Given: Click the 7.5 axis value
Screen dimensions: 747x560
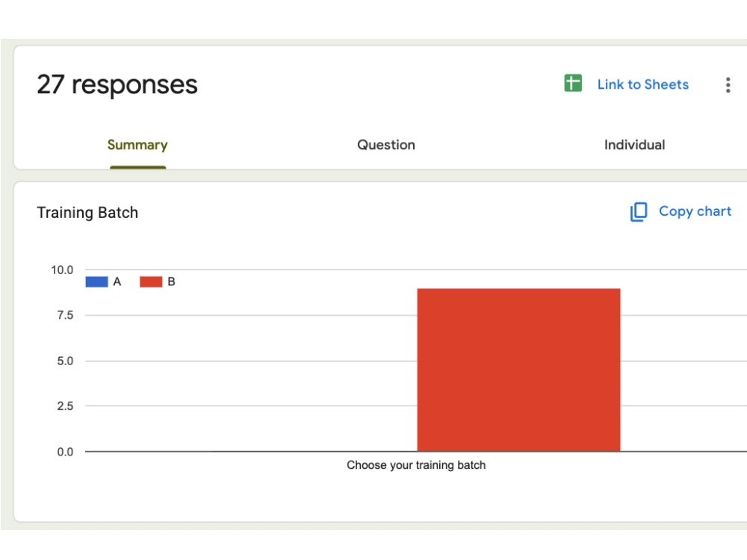Looking at the screenshot, I should 65,315.
